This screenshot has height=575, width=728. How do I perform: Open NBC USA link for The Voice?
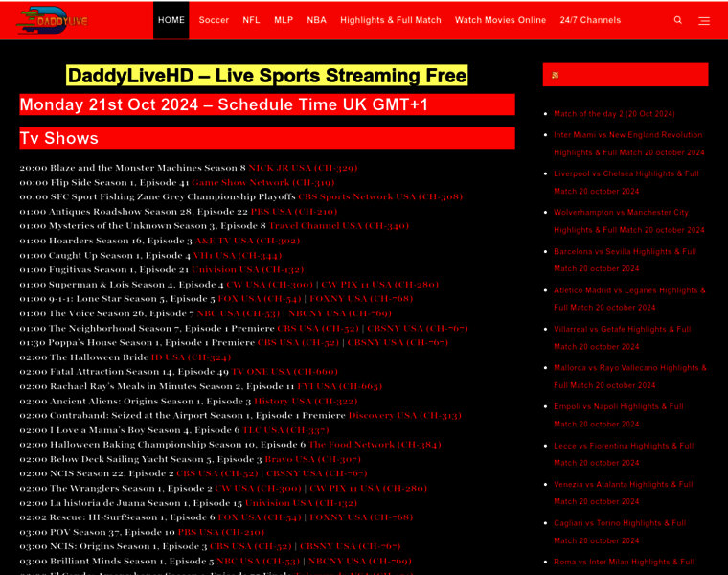239,313
